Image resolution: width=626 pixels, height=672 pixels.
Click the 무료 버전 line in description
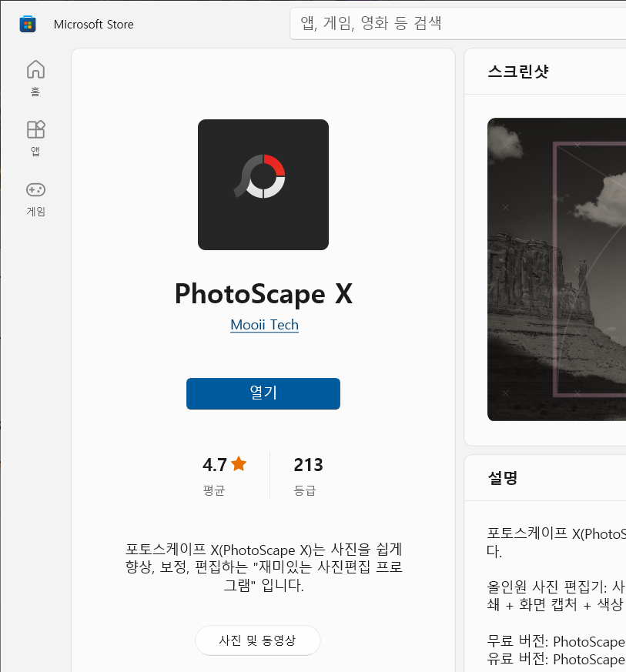pos(556,641)
